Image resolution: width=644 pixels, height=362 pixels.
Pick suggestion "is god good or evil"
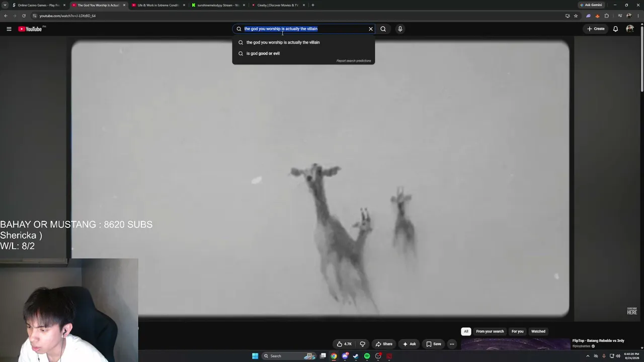303,53
